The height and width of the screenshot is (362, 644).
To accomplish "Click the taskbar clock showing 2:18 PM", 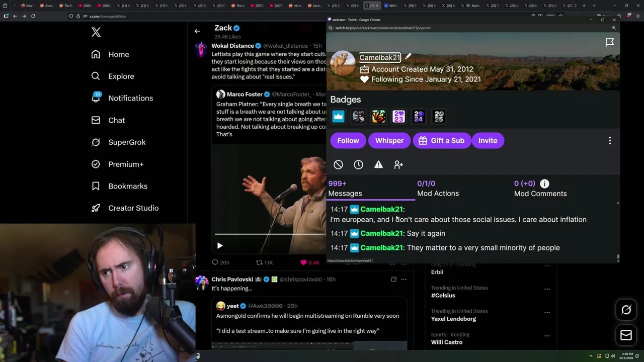I will coord(627,356).
